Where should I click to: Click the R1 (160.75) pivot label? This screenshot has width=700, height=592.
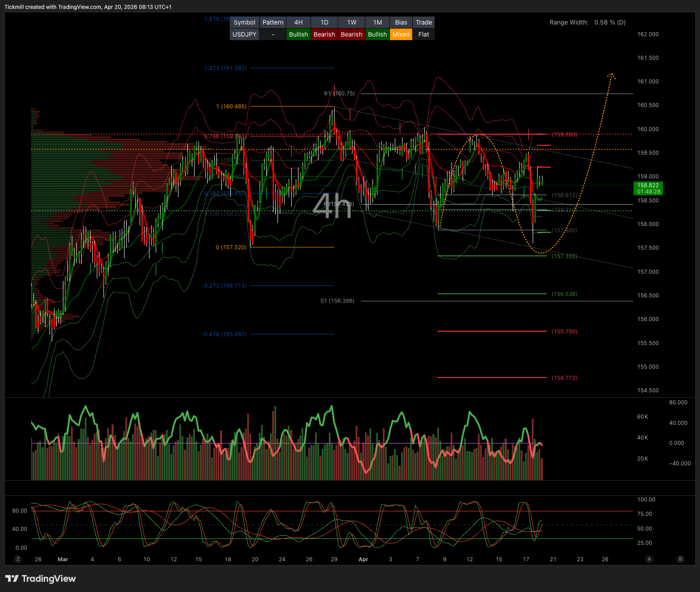pos(339,94)
